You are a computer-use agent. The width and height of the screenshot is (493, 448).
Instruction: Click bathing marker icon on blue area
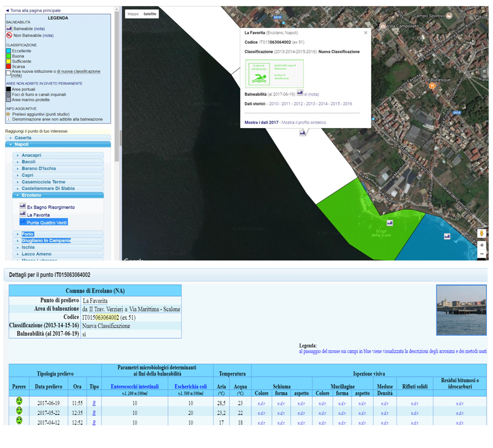(447, 236)
